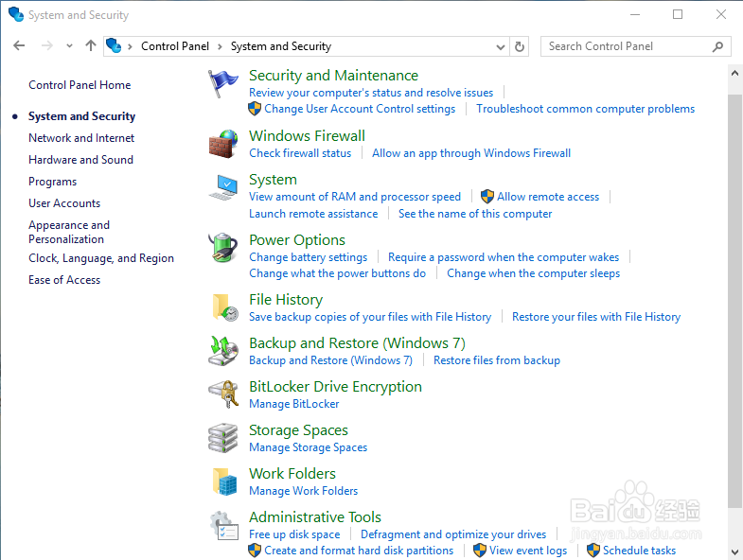Click Change User Account Control settings
Viewport: 743px width, 560px height.
(360, 109)
